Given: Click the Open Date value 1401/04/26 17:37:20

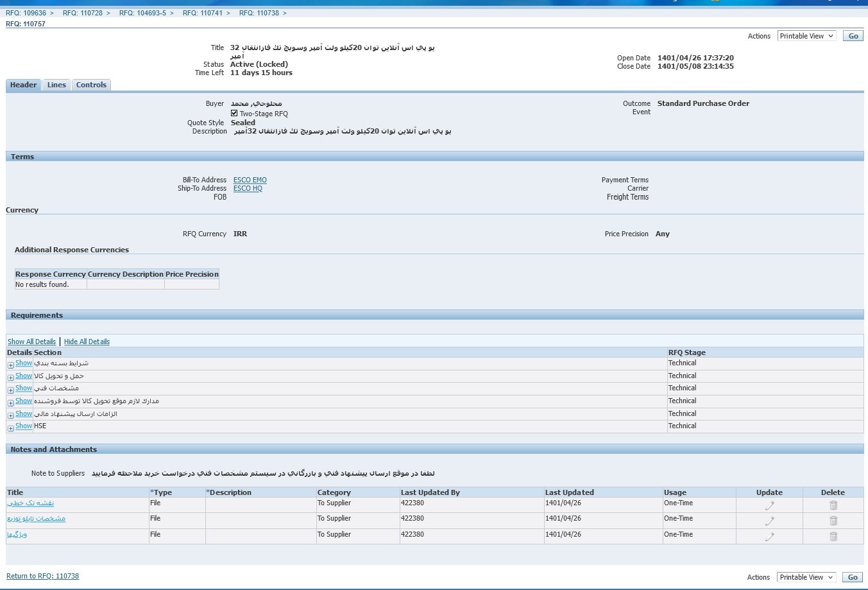Looking at the screenshot, I should [x=695, y=58].
